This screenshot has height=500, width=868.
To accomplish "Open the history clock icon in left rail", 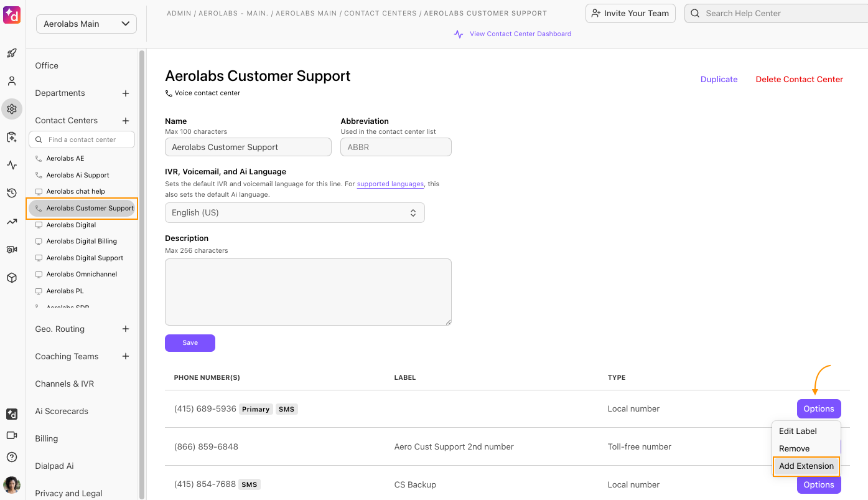I will tap(12, 193).
